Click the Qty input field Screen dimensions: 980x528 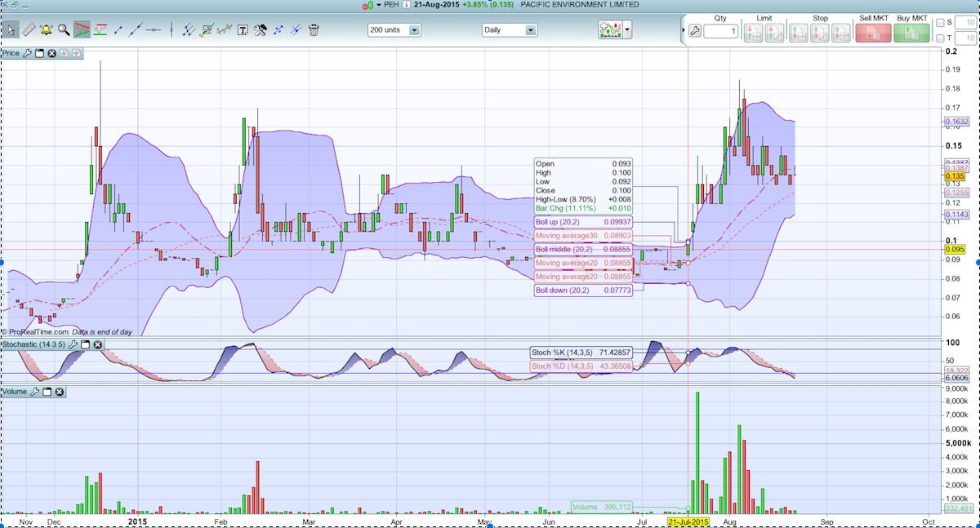pos(720,31)
